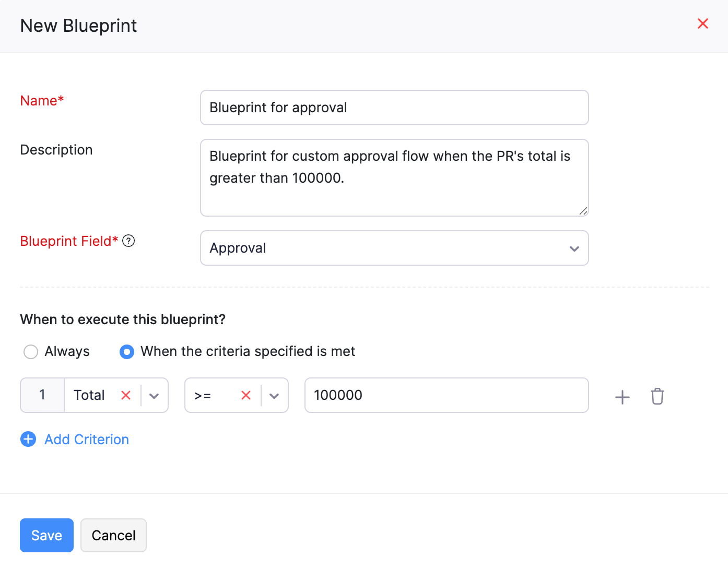Open the Approval blueprint field dropdown
The image size is (728, 569).
(x=574, y=248)
